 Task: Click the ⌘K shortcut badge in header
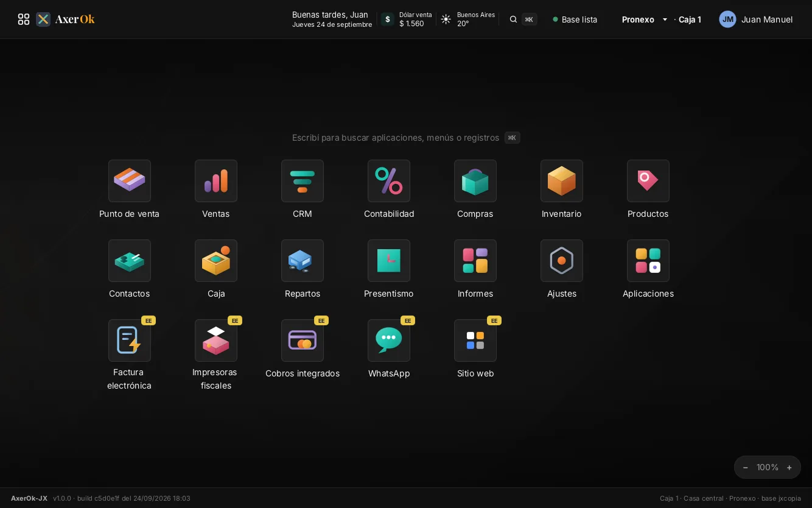pos(529,19)
